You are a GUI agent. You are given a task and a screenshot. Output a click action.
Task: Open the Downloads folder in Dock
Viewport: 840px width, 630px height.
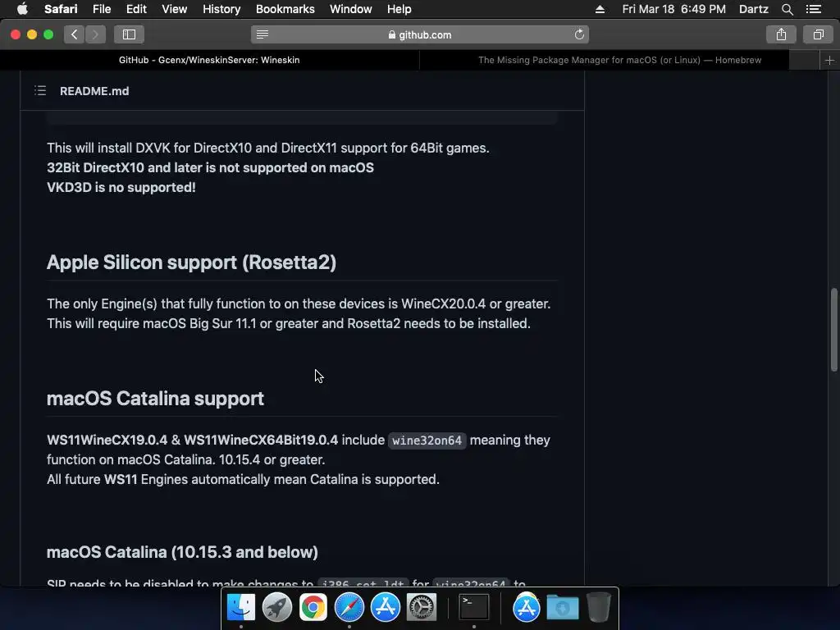tap(563, 607)
